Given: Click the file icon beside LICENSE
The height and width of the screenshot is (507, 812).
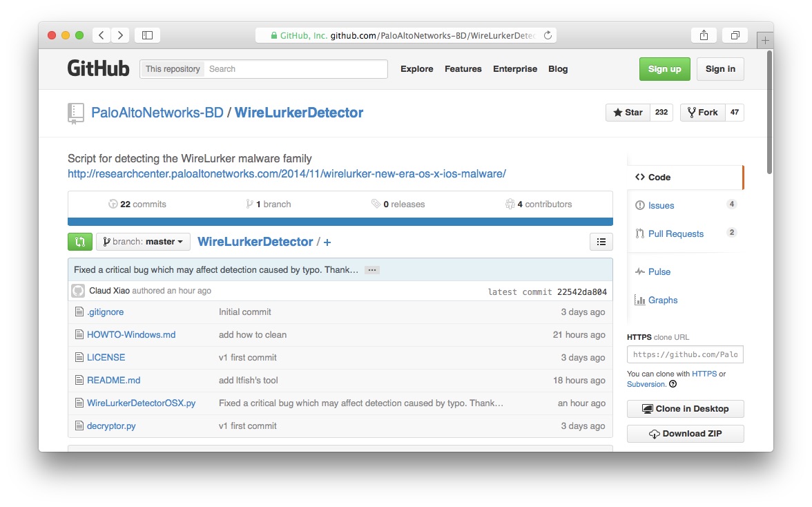Looking at the screenshot, I should point(79,357).
